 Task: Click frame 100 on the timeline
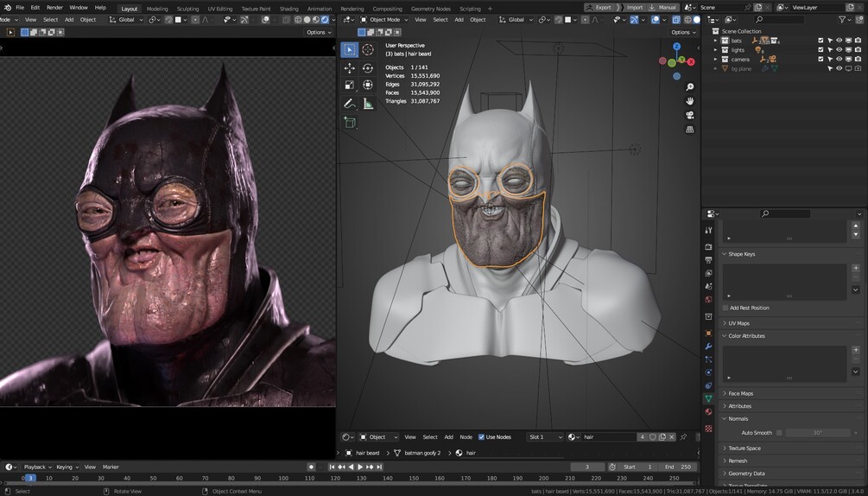[x=283, y=478]
